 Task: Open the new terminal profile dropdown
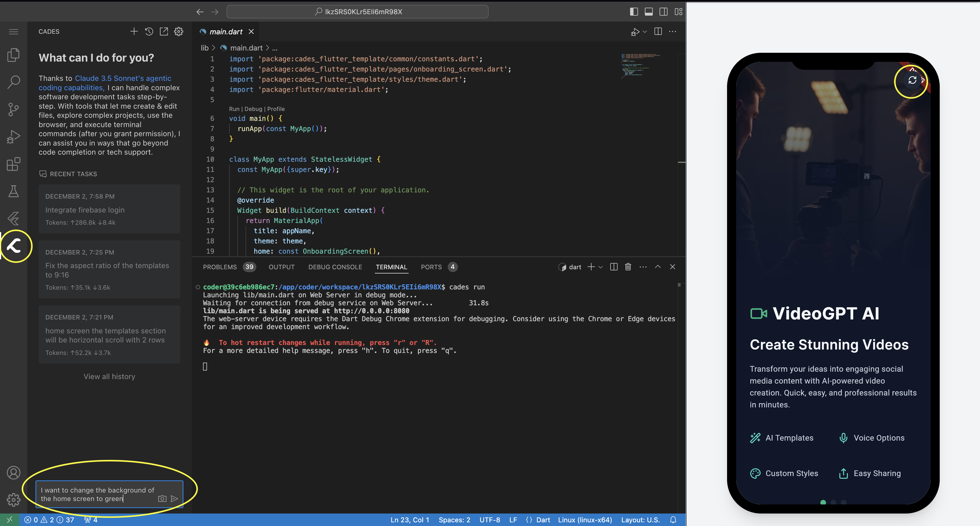pyautogui.click(x=601, y=267)
